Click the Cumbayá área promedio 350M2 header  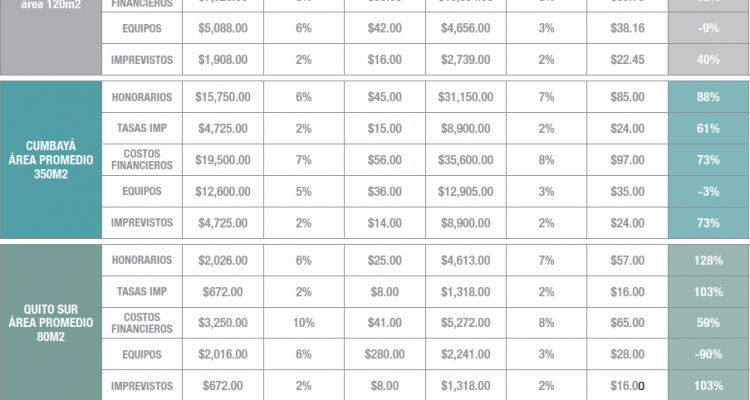tap(50, 160)
